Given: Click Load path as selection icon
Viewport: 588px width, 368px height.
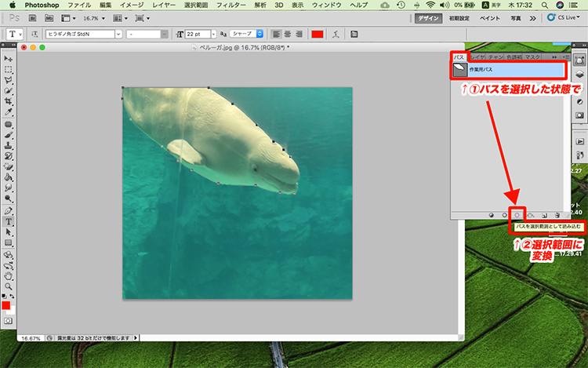Looking at the screenshot, I should pos(517,214).
